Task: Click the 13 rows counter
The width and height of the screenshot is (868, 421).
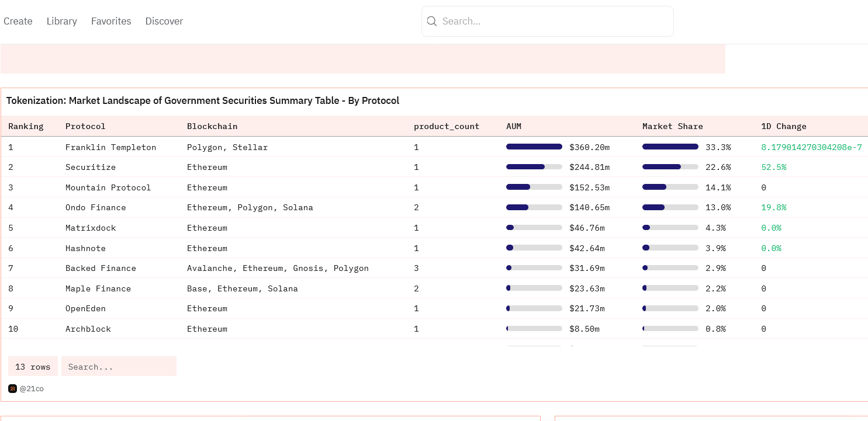Action: (x=33, y=367)
